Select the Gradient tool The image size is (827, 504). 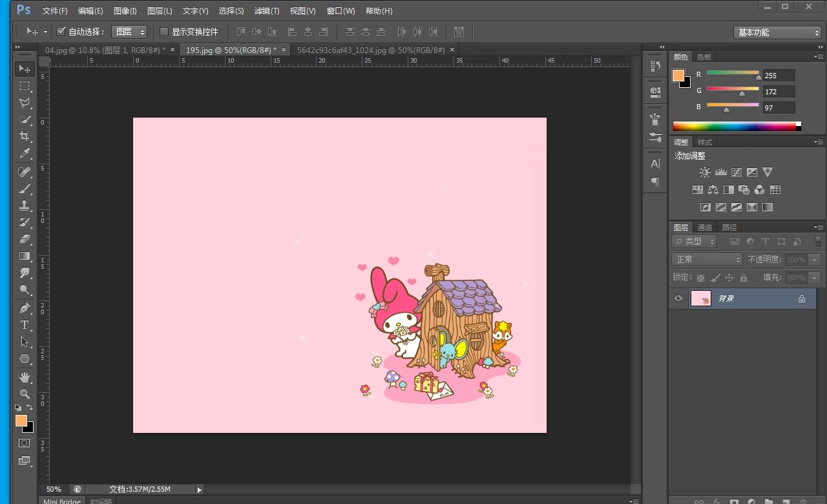click(25, 257)
